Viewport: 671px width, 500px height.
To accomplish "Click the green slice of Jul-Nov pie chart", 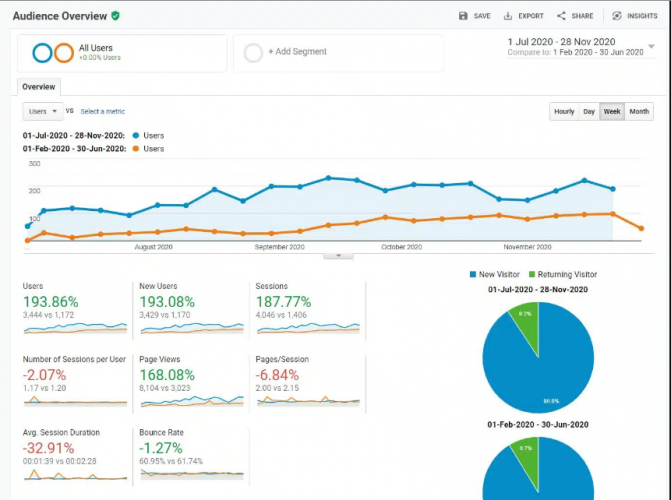I will [527, 325].
